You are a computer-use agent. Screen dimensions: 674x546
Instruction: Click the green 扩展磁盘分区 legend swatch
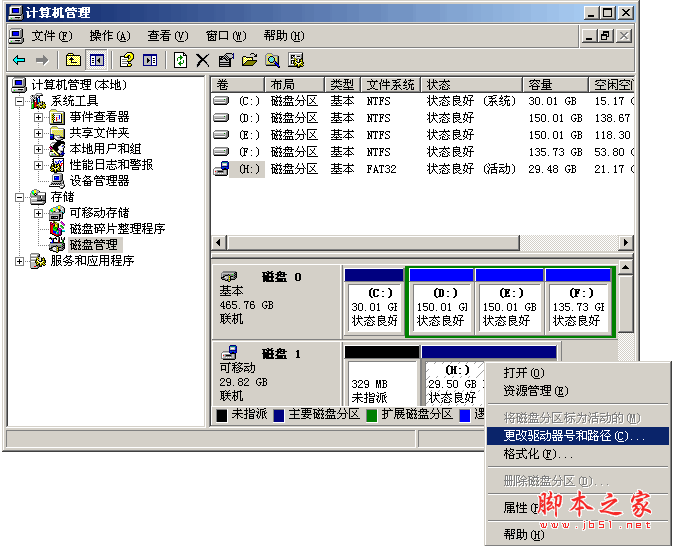pos(371,415)
